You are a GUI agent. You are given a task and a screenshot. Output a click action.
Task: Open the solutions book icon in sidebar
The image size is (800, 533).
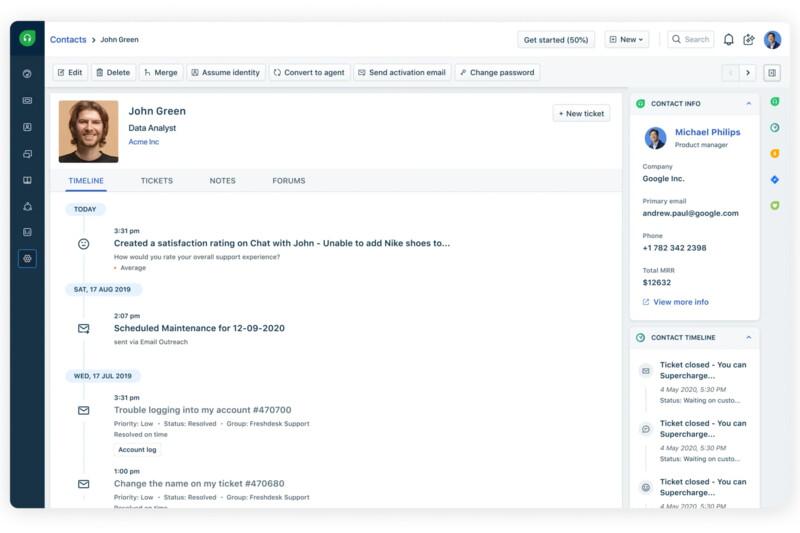(x=27, y=180)
